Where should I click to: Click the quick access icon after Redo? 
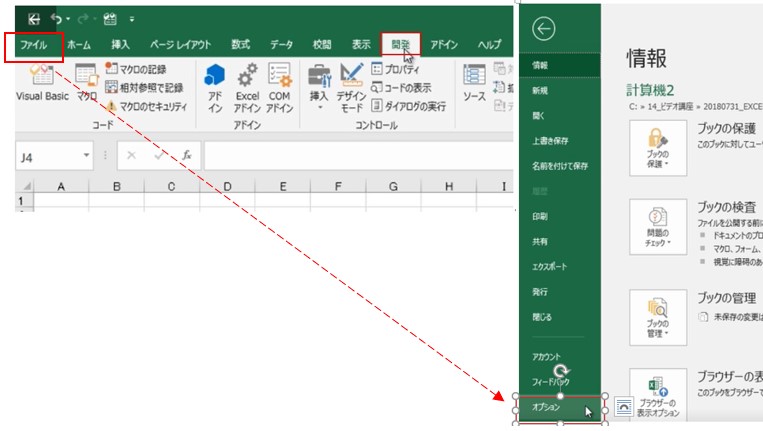[110, 19]
